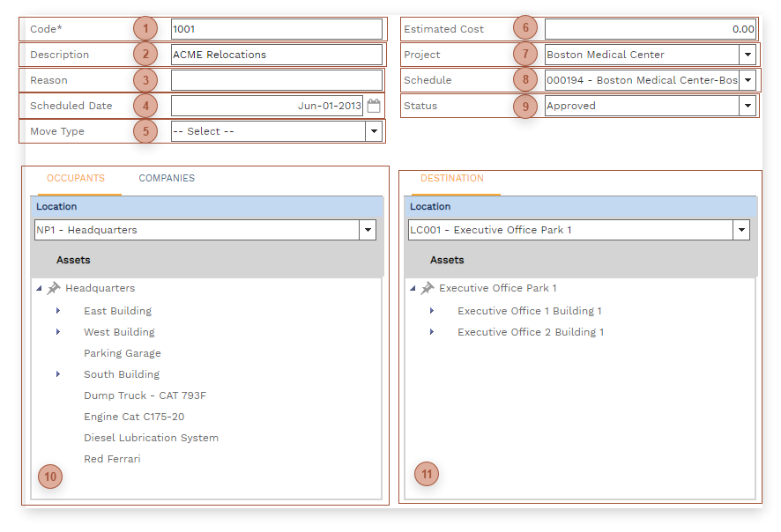Click the pin icon next to Headquarters
This screenshot has height=532, width=781.
click(x=54, y=288)
